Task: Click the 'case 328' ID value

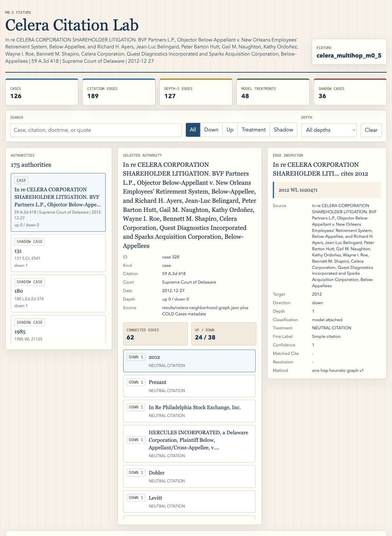Action: [x=171, y=257]
